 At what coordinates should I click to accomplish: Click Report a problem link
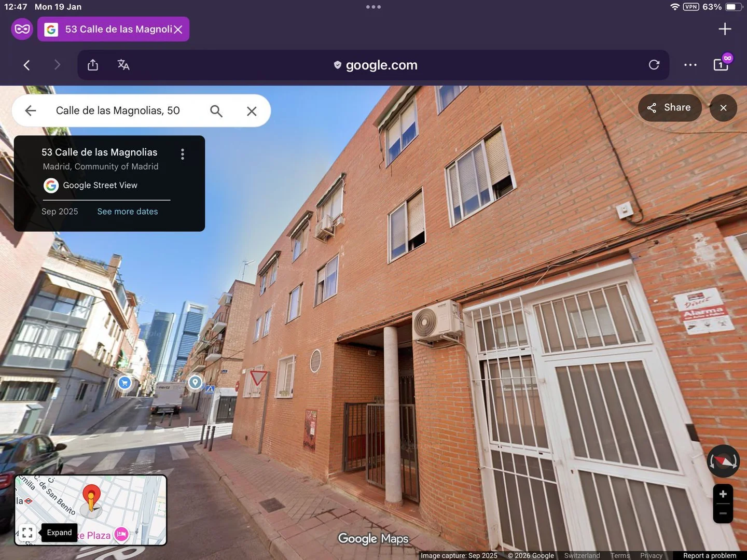709,555
